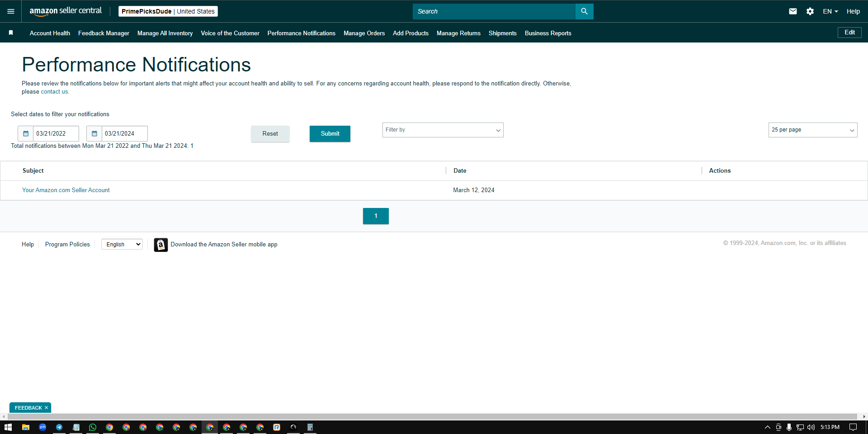Click Download the Amazon Seller mobile app
This screenshot has height=434, width=868.
pyautogui.click(x=224, y=245)
